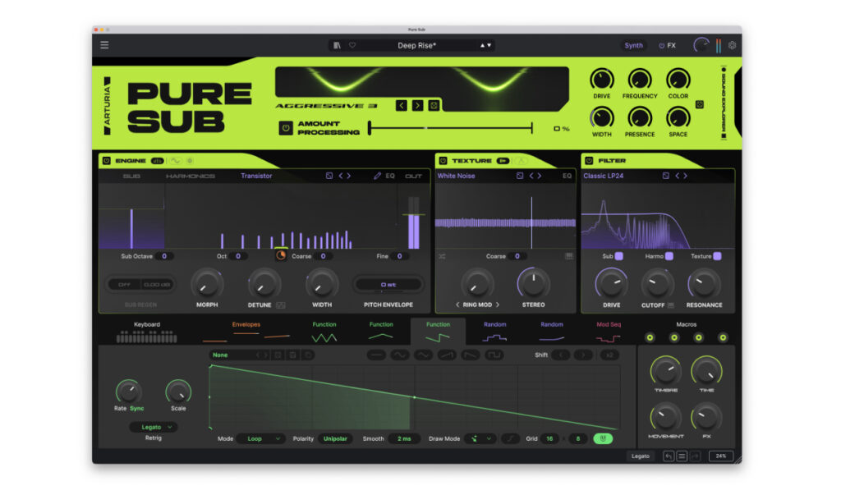Screen dimensions: 841x504
Task: Toggle Harmo routing to filter
Action: (669, 256)
